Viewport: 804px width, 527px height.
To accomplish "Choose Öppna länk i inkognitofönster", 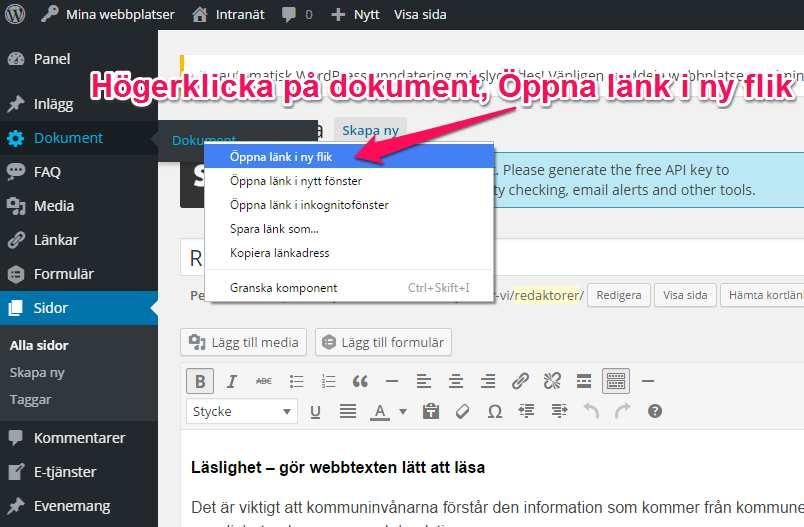I will (x=349, y=205).
